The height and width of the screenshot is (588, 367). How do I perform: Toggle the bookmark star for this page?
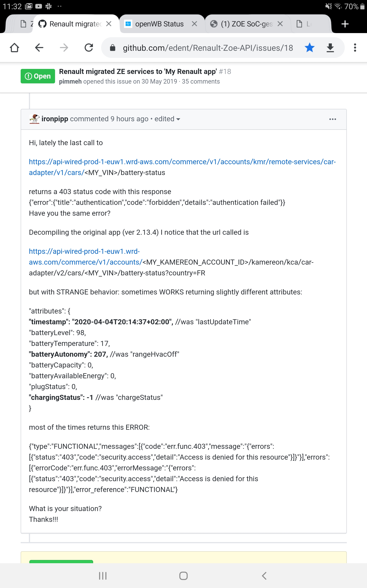tap(309, 48)
